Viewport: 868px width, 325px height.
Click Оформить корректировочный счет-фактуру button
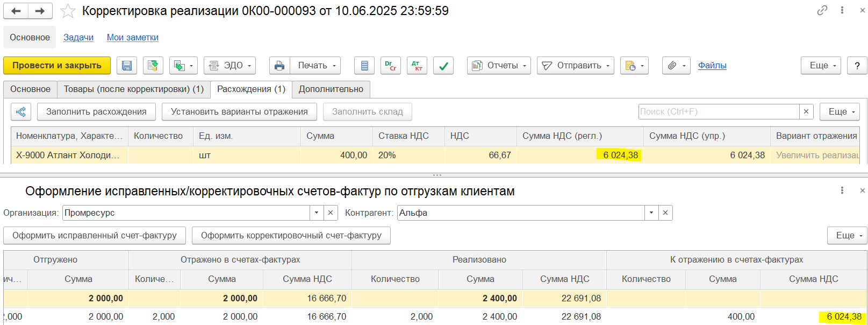(x=291, y=236)
